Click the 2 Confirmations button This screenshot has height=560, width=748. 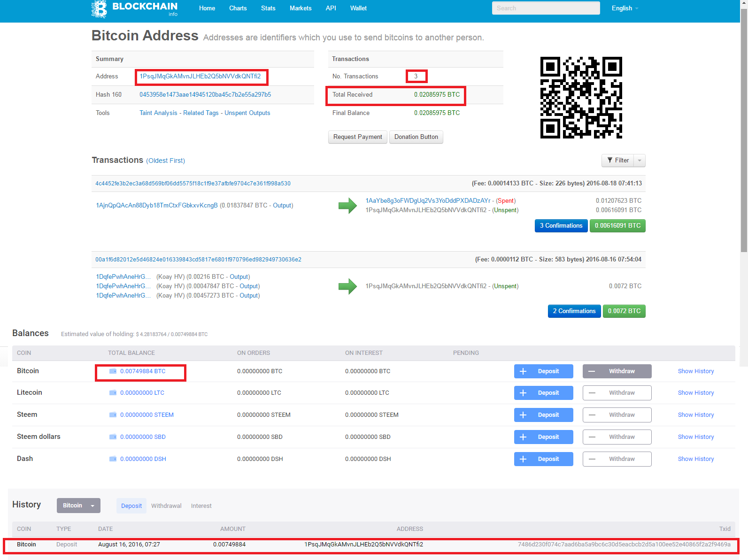(574, 311)
